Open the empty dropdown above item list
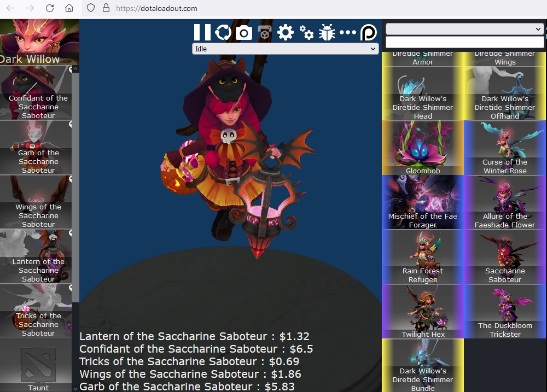 pyautogui.click(x=464, y=30)
